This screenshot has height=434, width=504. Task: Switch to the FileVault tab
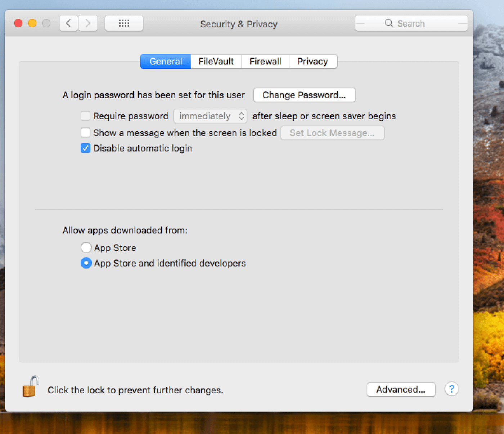tap(216, 61)
